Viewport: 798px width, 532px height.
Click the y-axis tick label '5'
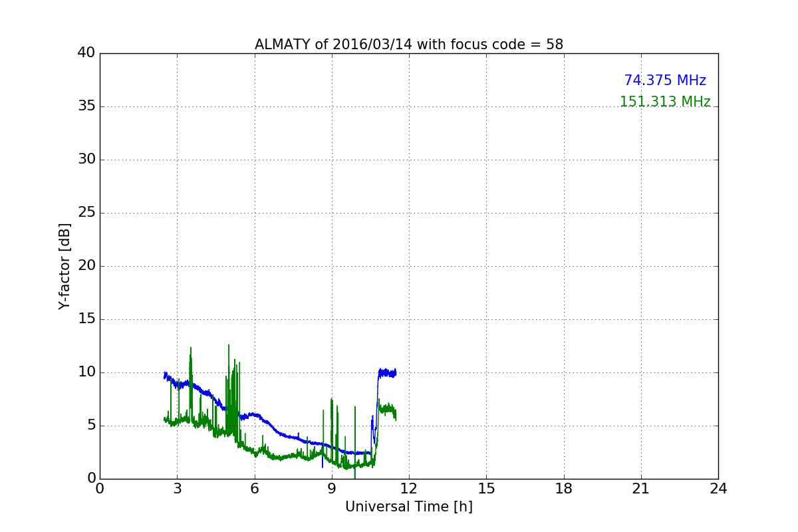(90, 426)
